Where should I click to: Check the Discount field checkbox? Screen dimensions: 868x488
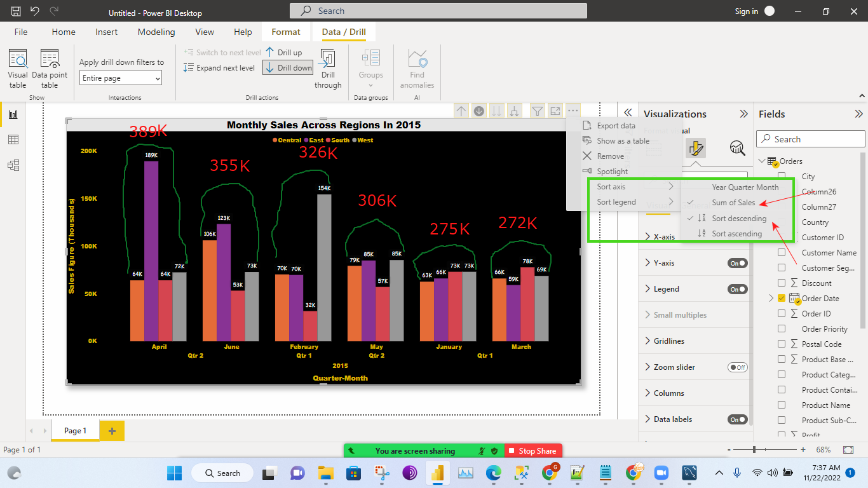(782, 283)
